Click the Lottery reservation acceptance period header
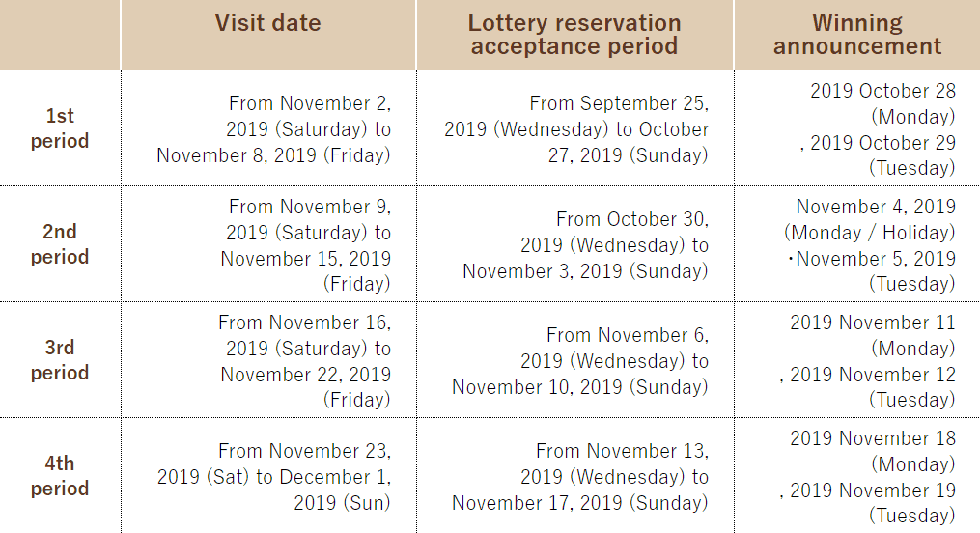The image size is (980, 533). pos(575,35)
